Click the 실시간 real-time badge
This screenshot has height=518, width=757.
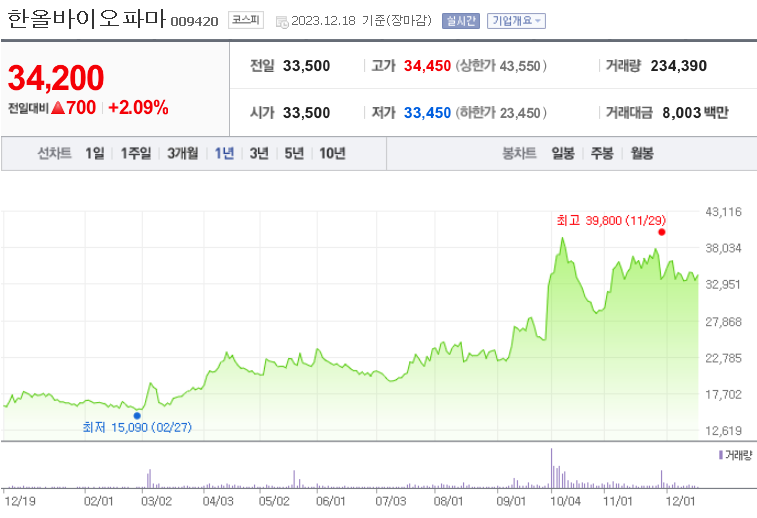[461, 21]
